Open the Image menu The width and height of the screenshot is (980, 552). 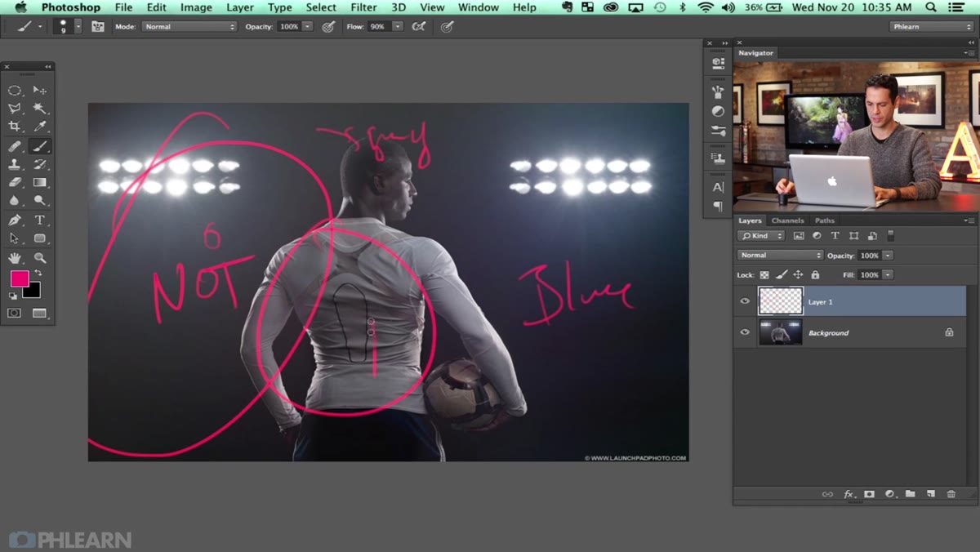tap(196, 7)
